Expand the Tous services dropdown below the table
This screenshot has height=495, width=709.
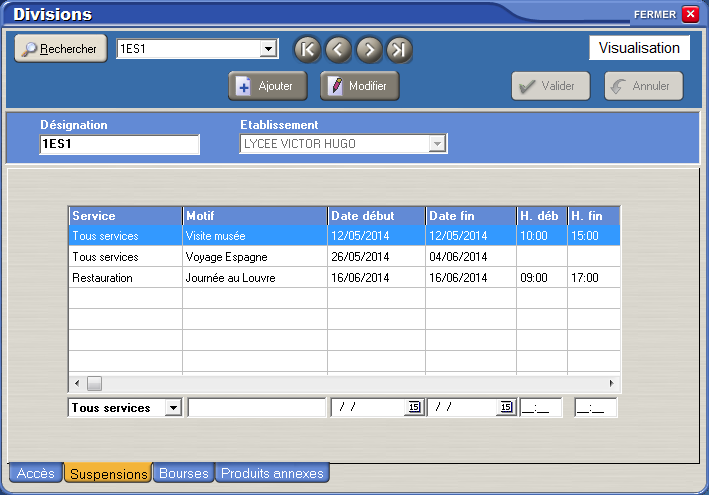pos(173,408)
